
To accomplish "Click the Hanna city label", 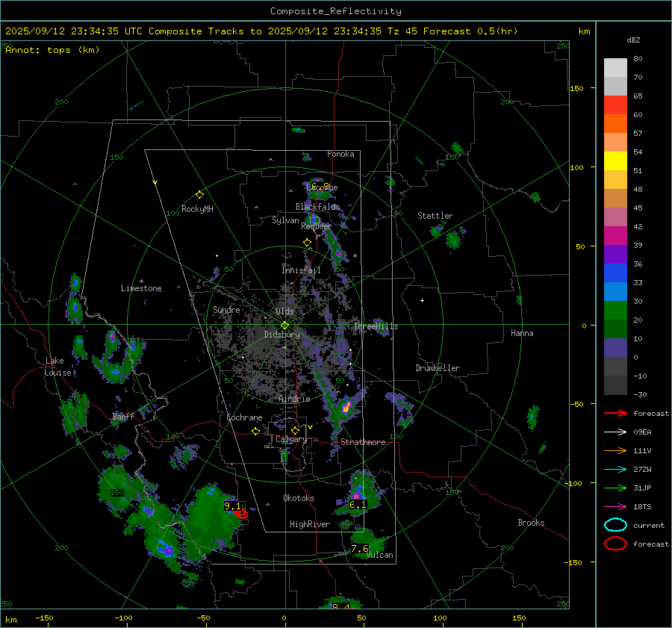I will pyautogui.click(x=522, y=333).
